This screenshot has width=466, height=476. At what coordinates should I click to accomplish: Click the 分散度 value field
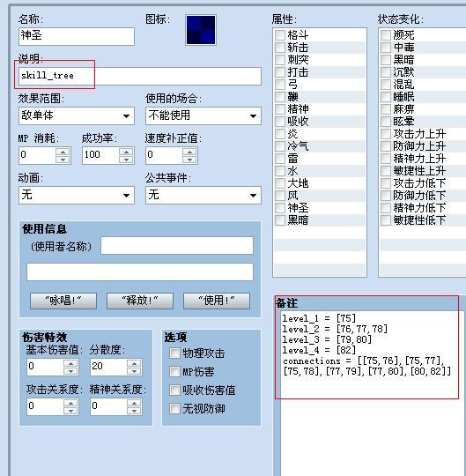coord(108,368)
